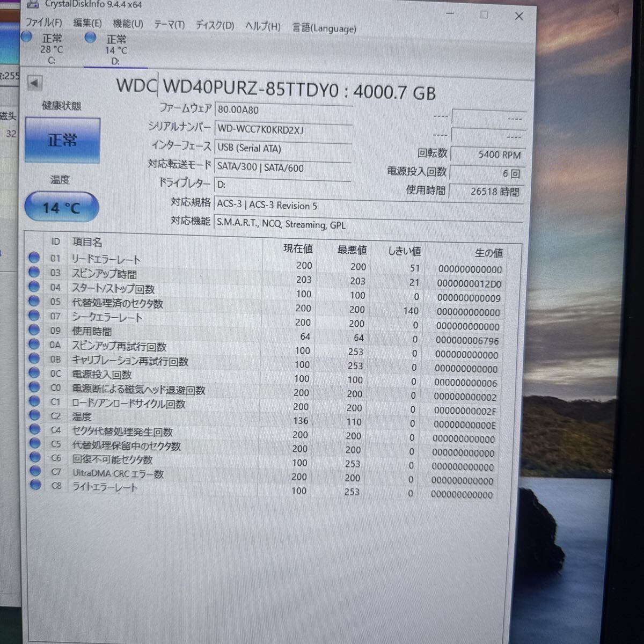This screenshot has width=644, height=644.
Task: Click the status icon for セクタ代替処理発生回数 row
Action: 35,429
